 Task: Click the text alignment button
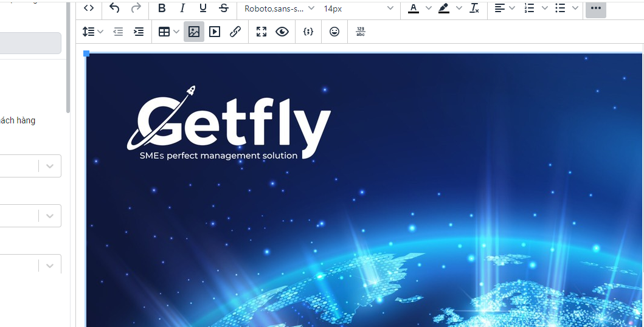(499, 9)
